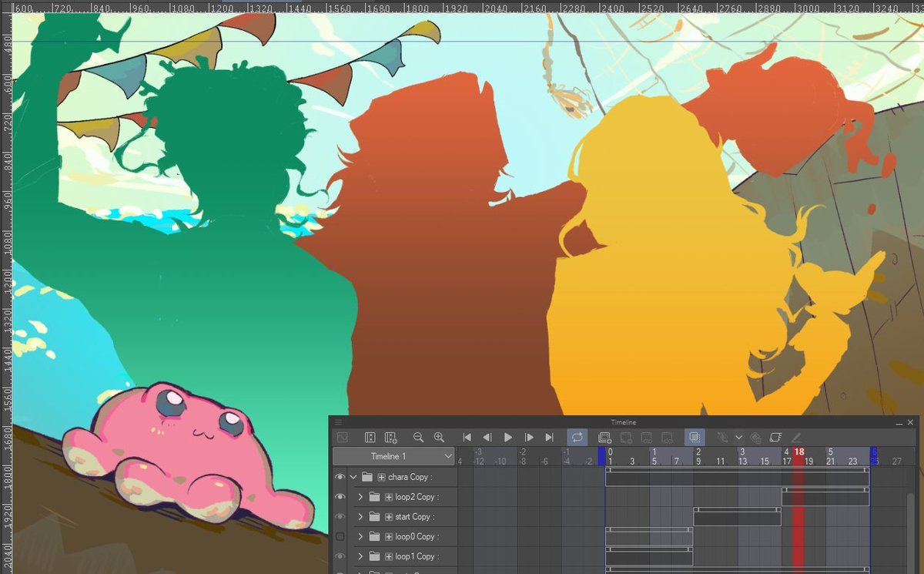
Task: Jump to the first frame
Action: [467, 437]
